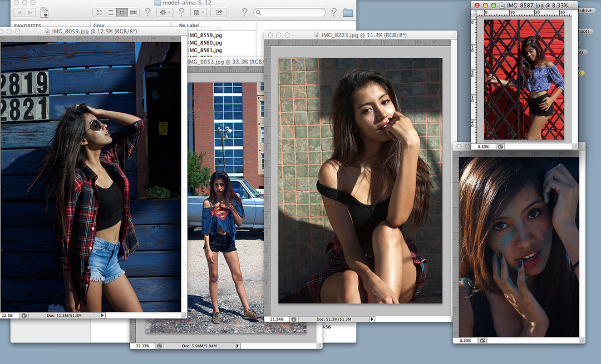The image size is (601, 364).
Task: Click Doc: 5.94M/5.94M in IMG_9053.jpg window
Action: coord(199,346)
